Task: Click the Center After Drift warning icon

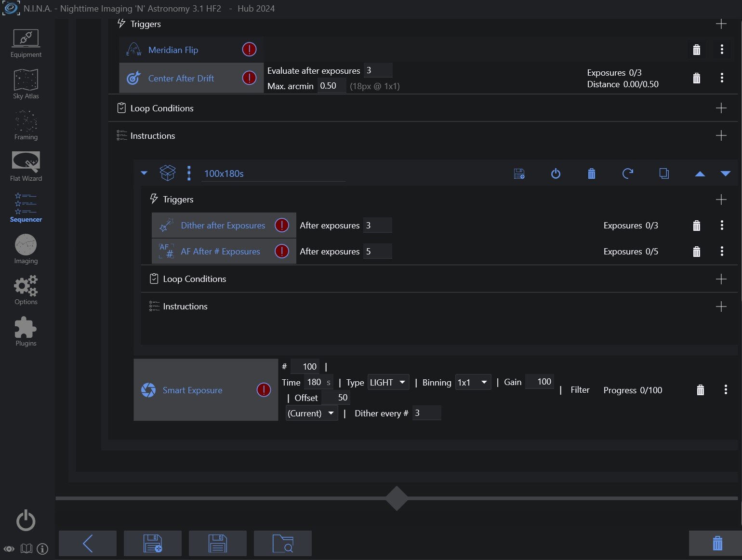Action: (x=249, y=78)
